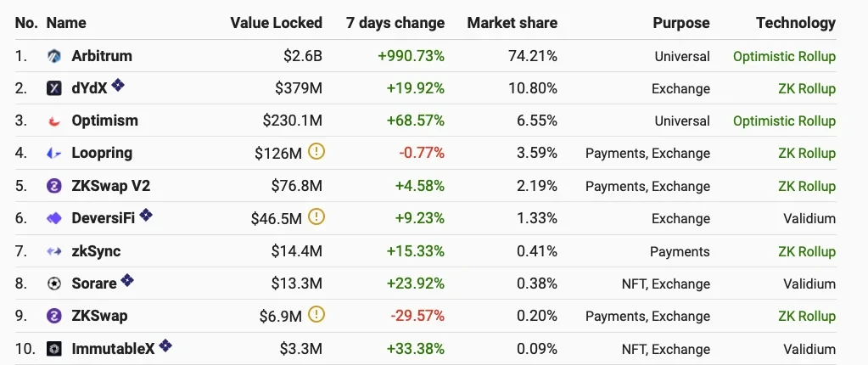Click Optimistic Rollup link in Arbitrum row

click(x=784, y=57)
